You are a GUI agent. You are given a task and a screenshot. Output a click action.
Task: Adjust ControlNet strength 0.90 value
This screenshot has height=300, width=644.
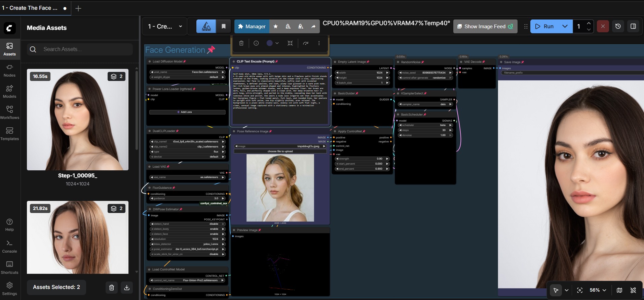point(363,159)
